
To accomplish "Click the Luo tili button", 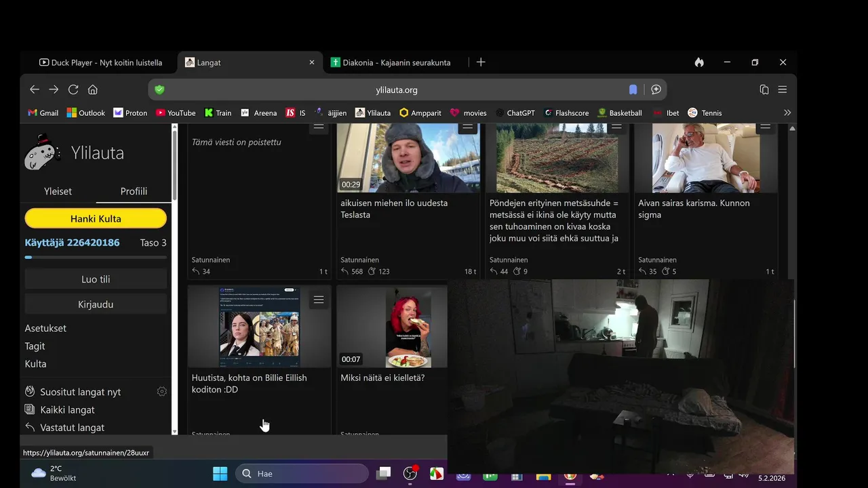I will tap(96, 279).
